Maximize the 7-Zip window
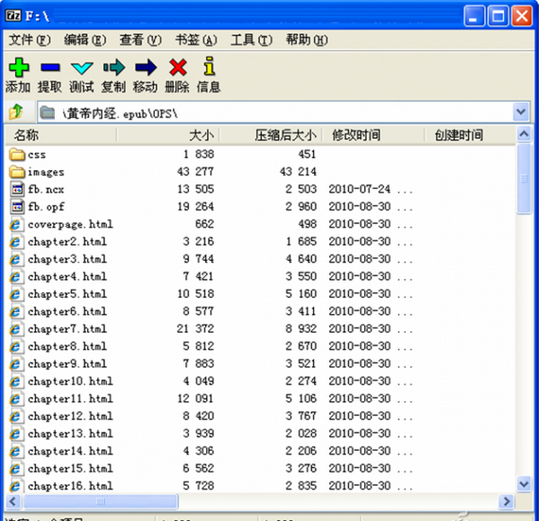Viewport: 539px width, 521px height. point(498,16)
